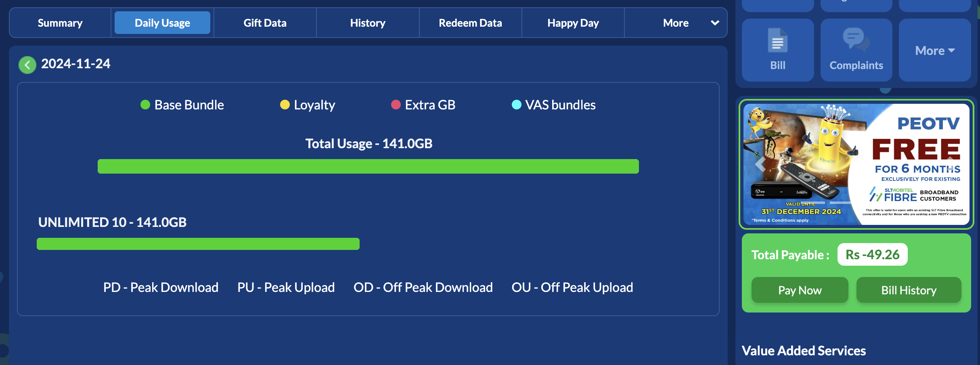
Task: Open the Complaints chat bubble icon
Action: click(x=856, y=39)
